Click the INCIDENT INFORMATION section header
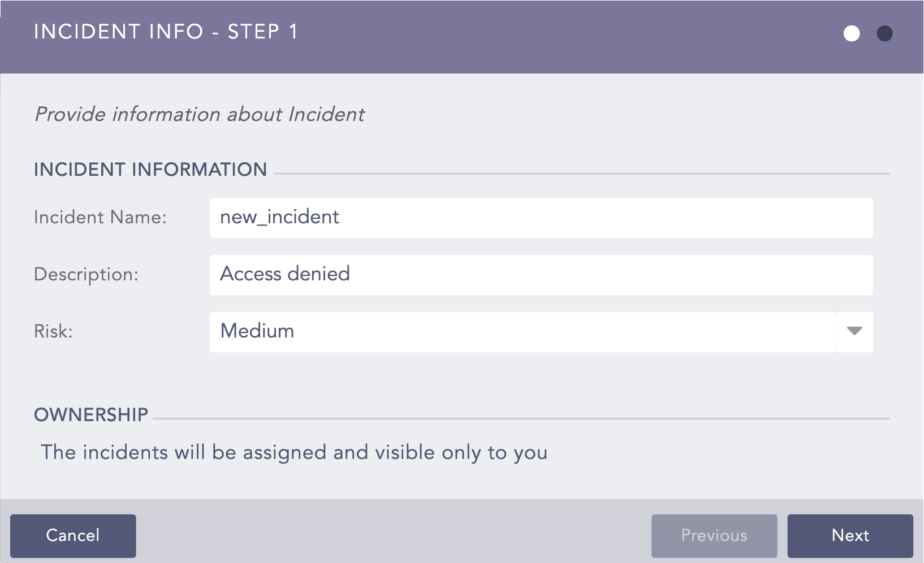This screenshot has width=924, height=563. tap(150, 169)
